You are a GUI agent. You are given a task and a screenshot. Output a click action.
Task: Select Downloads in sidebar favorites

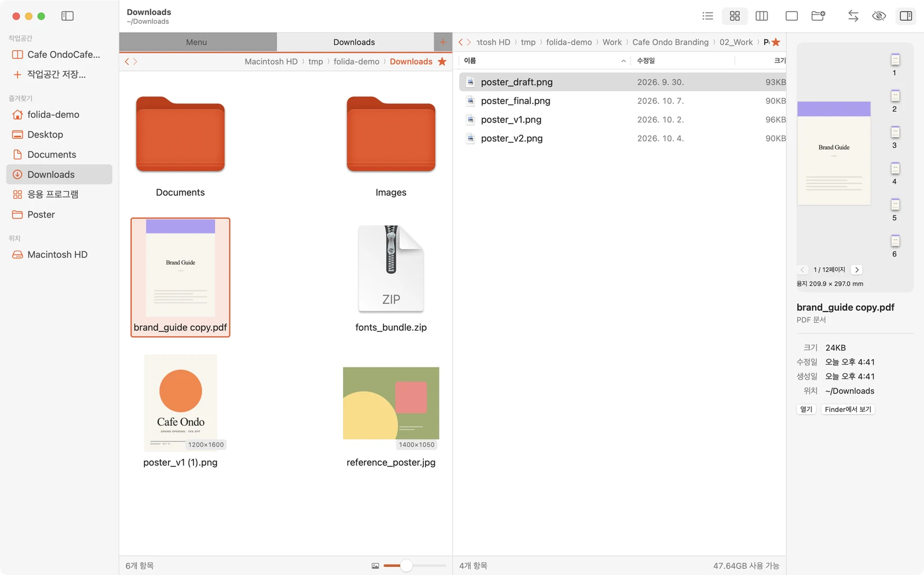click(59, 175)
